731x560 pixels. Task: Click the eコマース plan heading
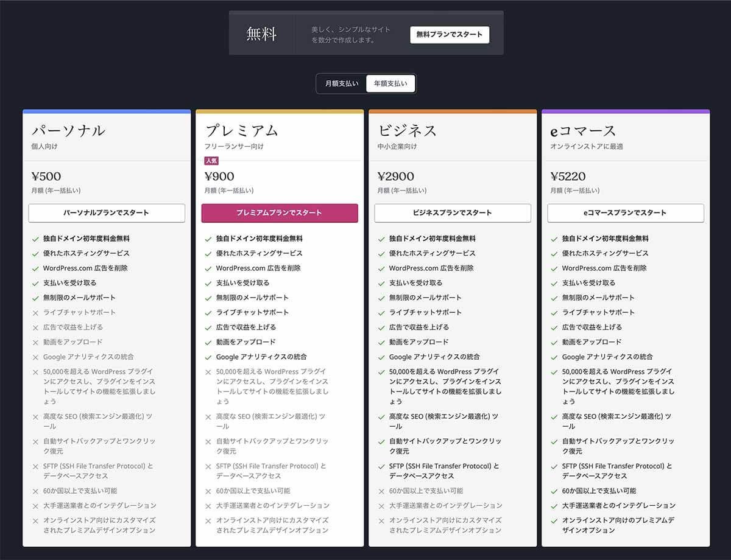(x=584, y=131)
